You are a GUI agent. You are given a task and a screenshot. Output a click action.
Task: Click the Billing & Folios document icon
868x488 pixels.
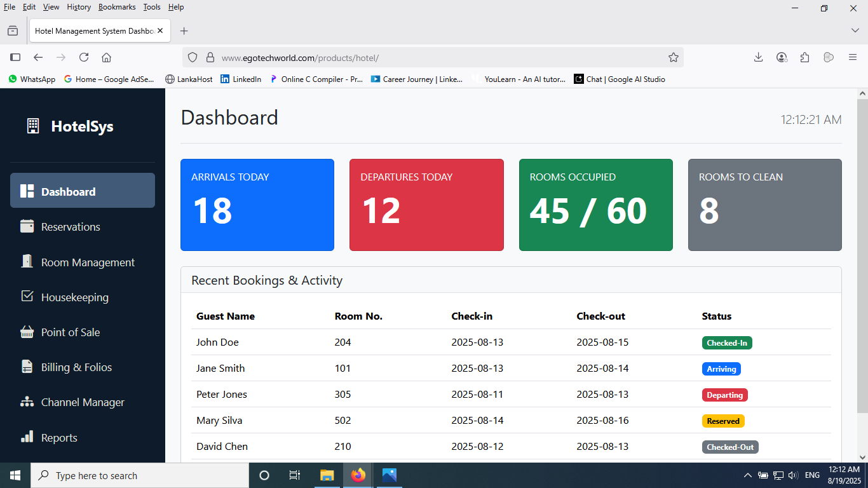[x=27, y=367]
